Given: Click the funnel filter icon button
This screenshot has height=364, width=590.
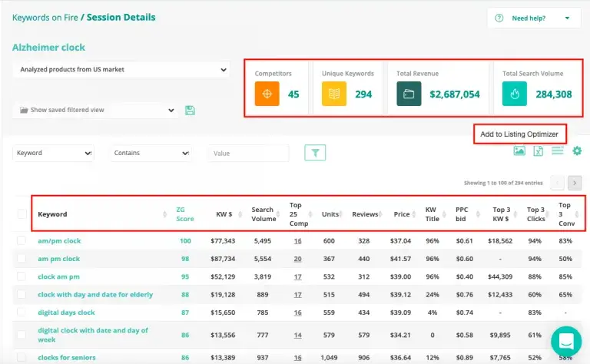Looking at the screenshot, I should [x=315, y=153].
